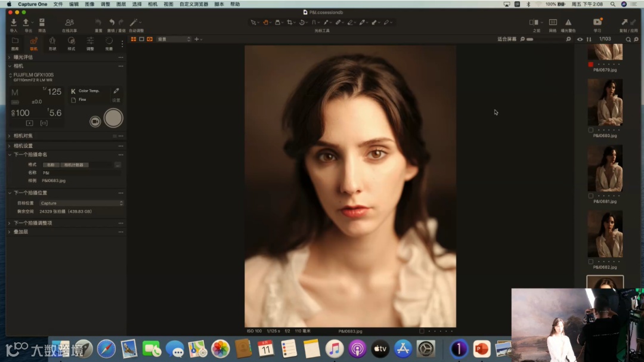Open tool tab overflow vertical dots
Viewport: 644px width, 362px height.
pyautogui.click(x=122, y=44)
